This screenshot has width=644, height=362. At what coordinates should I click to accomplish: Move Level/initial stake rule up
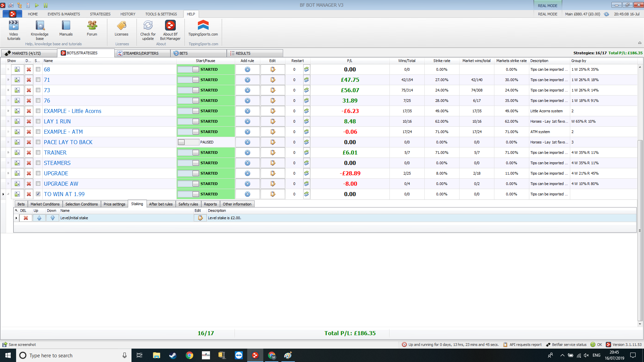(39, 218)
